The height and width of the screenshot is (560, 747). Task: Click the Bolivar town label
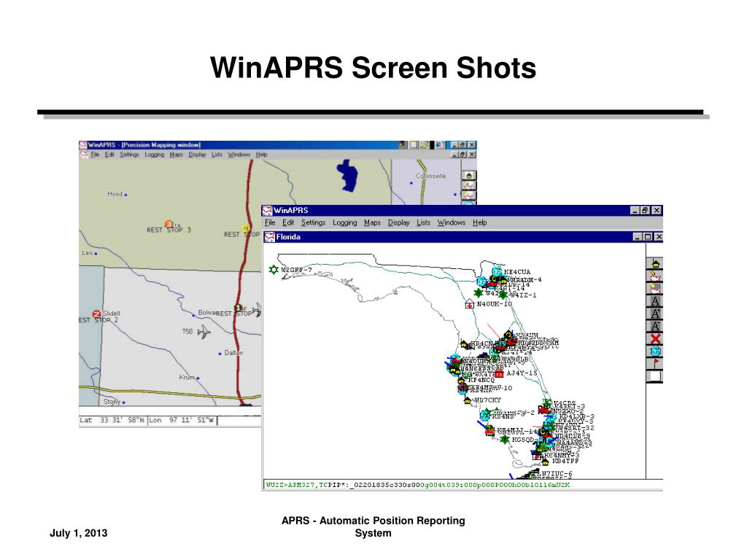(207, 312)
